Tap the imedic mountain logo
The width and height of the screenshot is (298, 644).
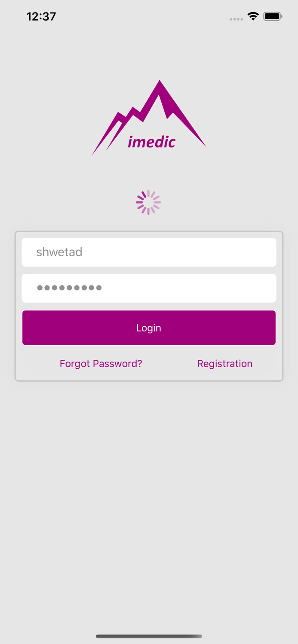149,118
